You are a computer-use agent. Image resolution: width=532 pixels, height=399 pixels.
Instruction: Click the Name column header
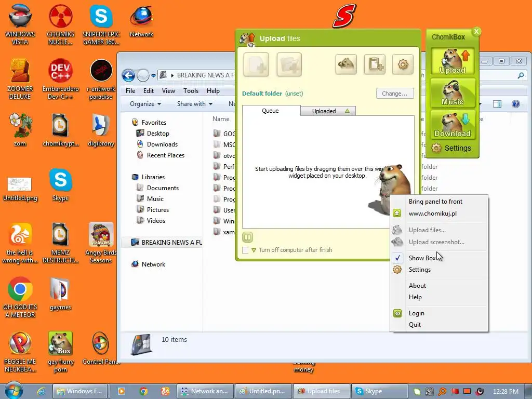tap(221, 119)
